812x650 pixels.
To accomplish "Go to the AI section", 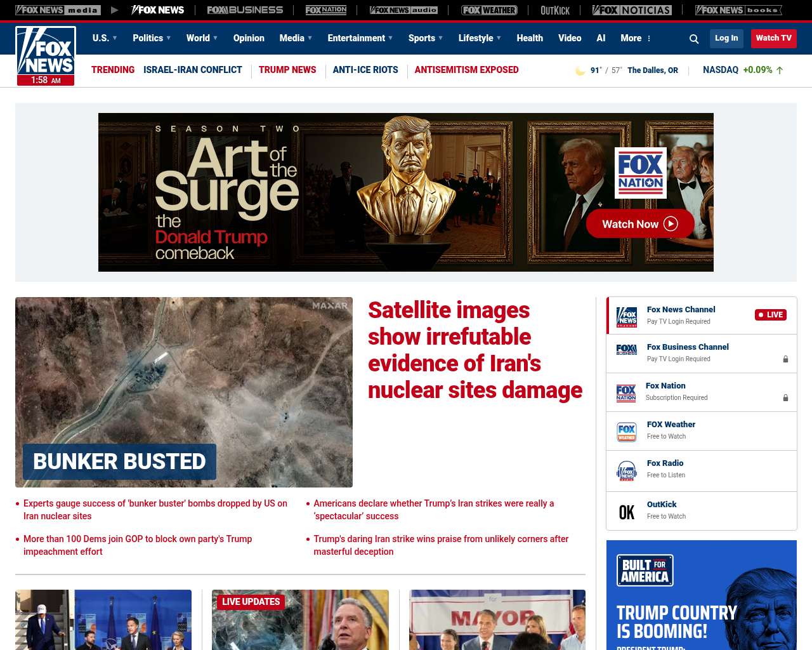I will pyautogui.click(x=601, y=38).
